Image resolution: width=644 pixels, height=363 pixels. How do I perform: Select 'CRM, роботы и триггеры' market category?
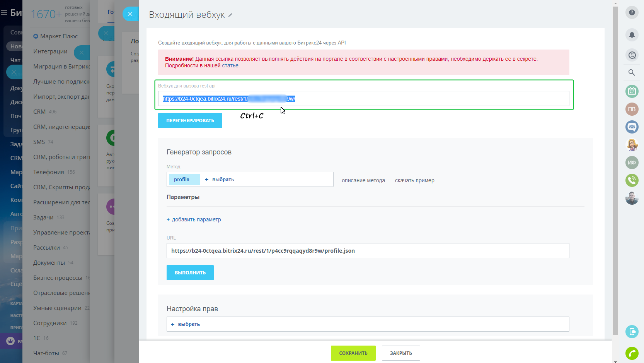[x=61, y=157]
